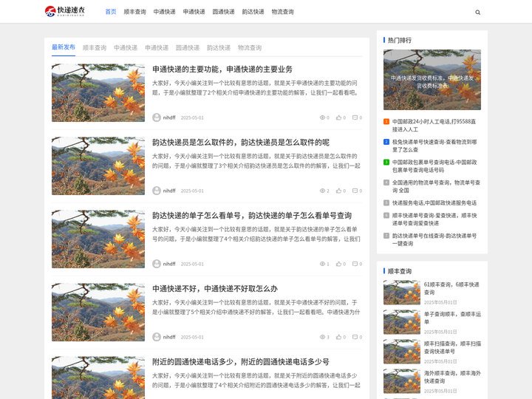Like the 中通快递不好 post with thumbs-up

pyautogui.click(x=338, y=337)
